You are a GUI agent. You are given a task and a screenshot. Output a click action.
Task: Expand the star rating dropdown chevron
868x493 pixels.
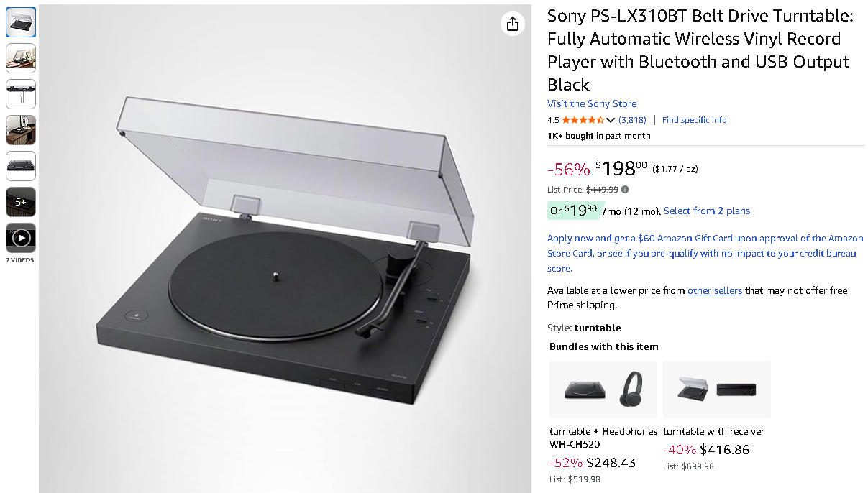click(x=611, y=120)
